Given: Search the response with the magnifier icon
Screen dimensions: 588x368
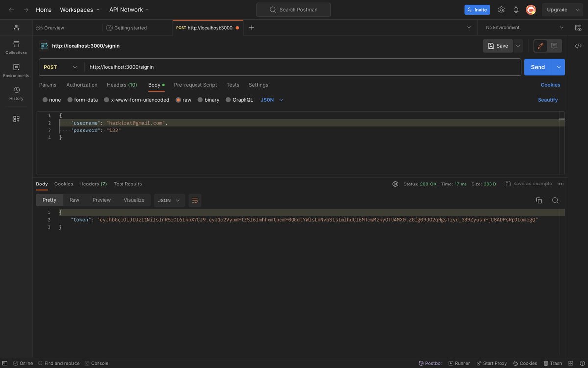Looking at the screenshot, I should [x=555, y=200].
